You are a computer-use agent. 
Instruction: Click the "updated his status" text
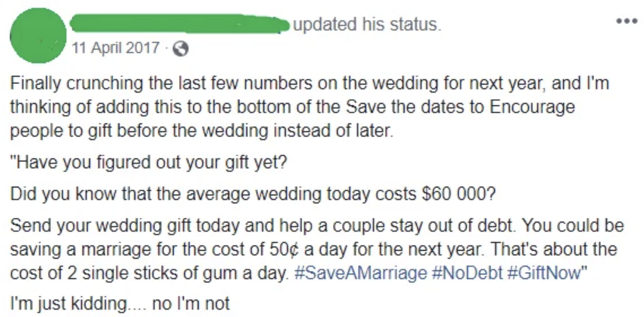(x=367, y=25)
